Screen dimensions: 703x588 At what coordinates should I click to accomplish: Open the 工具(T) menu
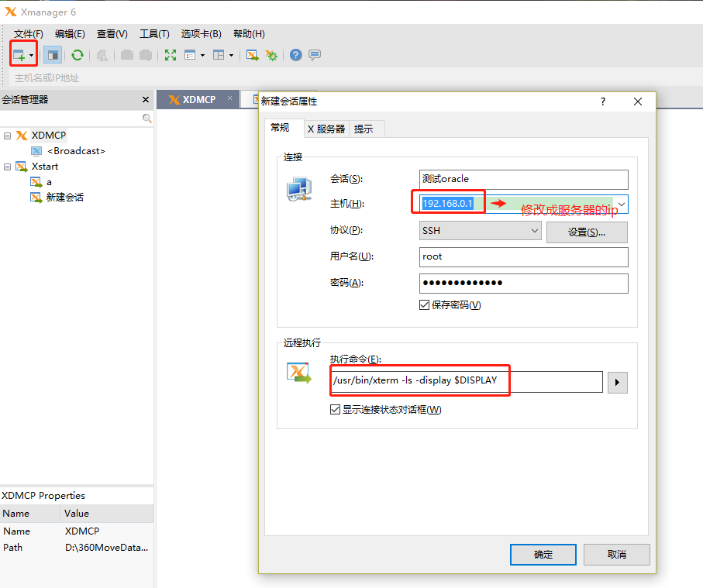[x=154, y=34]
